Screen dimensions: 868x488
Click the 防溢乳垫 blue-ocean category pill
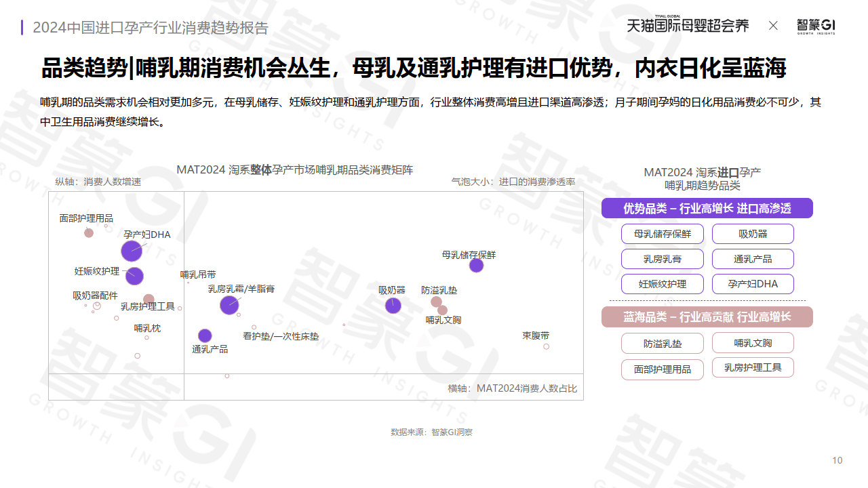tap(663, 343)
